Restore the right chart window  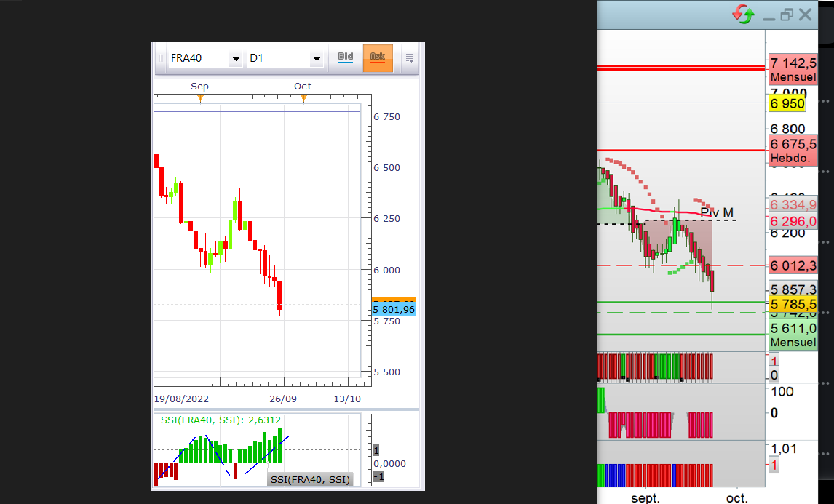pyautogui.click(x=787, y=15)
